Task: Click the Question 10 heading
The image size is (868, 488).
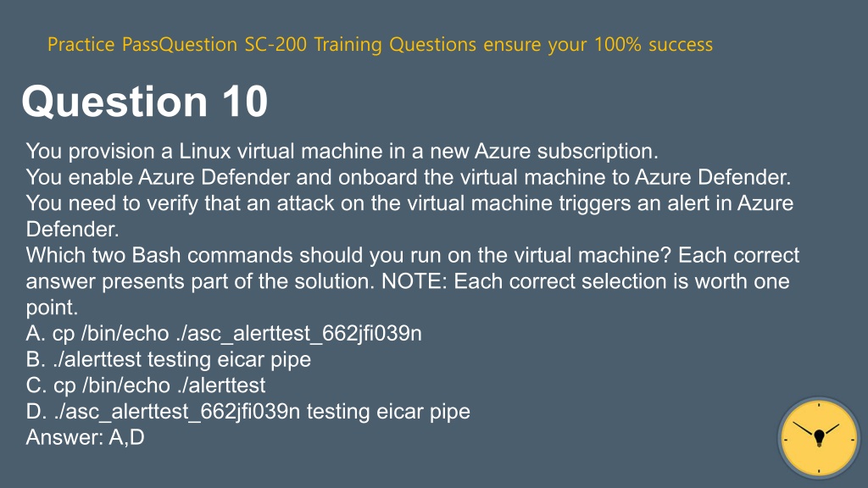Action: point(144,102)
